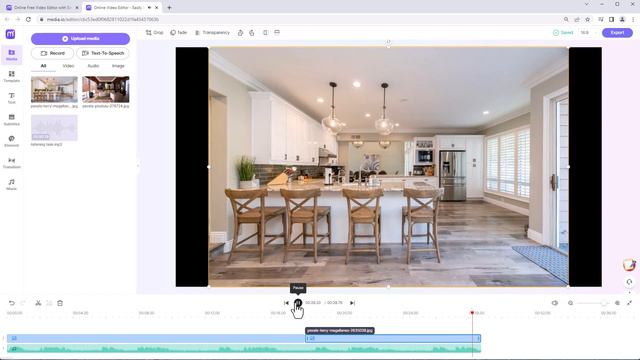
Task: Select the mp3 audio waveform thumbnail
Action: click(x=54, y=128)
